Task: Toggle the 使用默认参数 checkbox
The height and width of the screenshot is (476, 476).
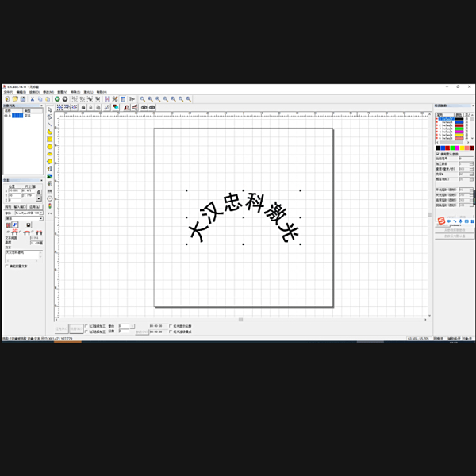Action: [437, 154]
